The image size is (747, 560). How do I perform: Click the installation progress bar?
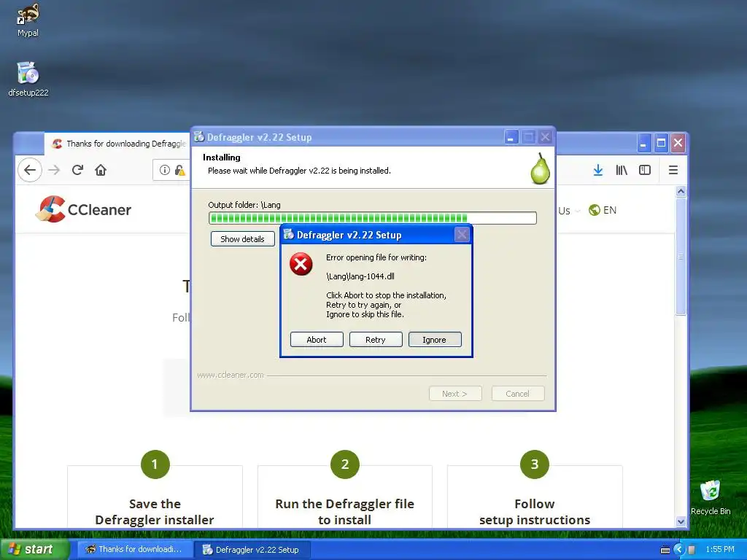click(x=373, y=218)
